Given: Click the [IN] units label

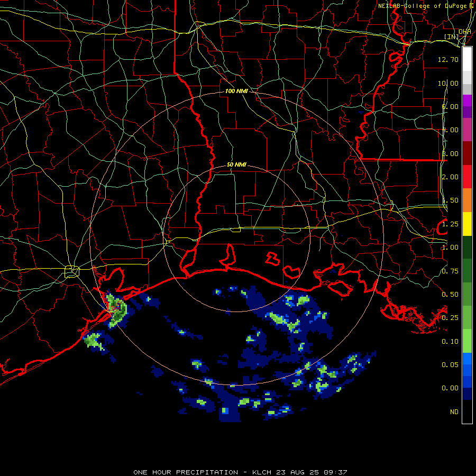Looking at the screenshot, I should pyautogui.click(x=452, y=36).
